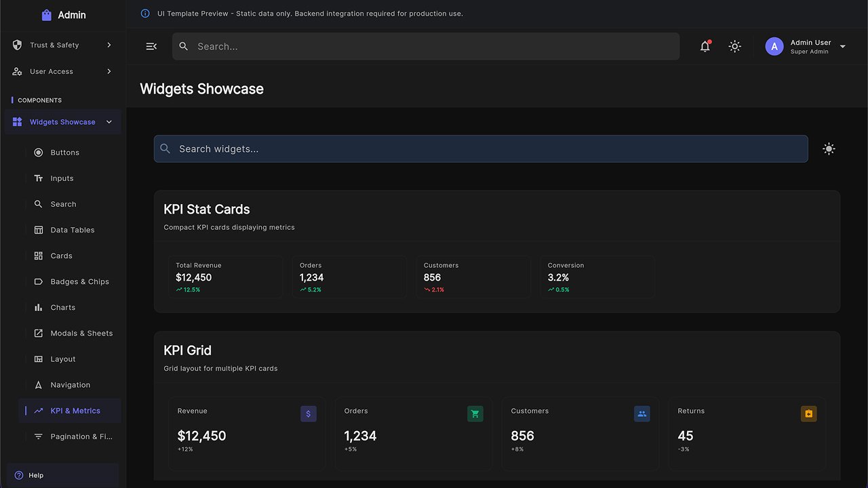Click the Orders 1,234 compact stat card
868x488 pixels.
coord(350,277)
